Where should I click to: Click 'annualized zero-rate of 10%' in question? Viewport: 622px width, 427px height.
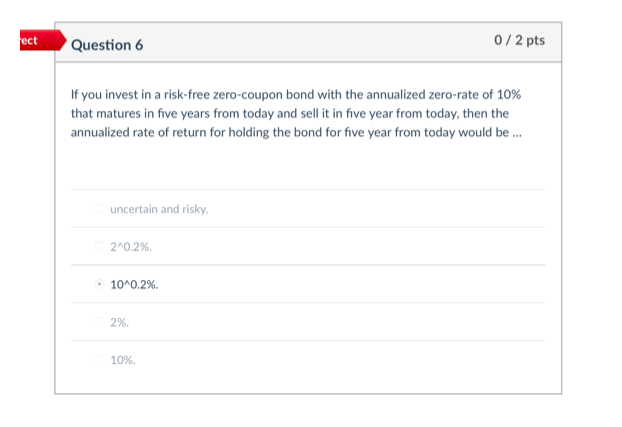(442, 94)
